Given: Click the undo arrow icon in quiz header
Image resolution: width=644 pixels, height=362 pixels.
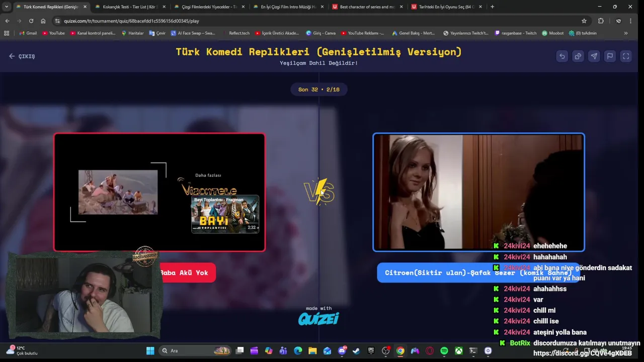Looking at the screenshot, I should (562, 56).
